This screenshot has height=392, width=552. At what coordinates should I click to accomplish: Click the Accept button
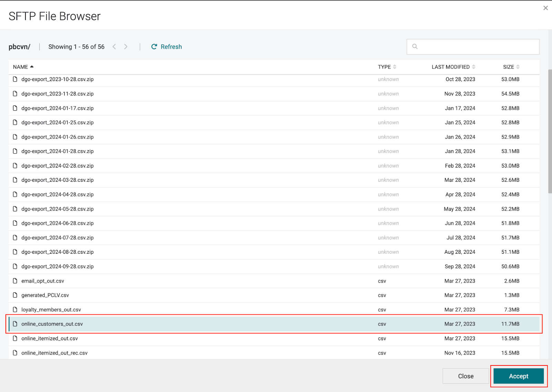pos(519,376)
